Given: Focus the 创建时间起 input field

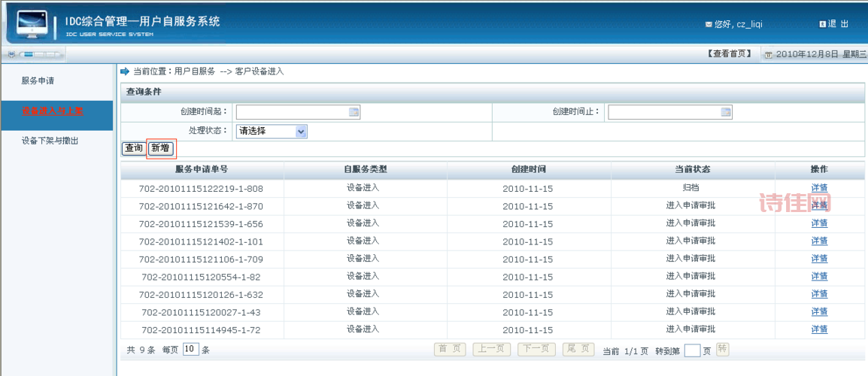Looking at the screenshot, I should tap(298, 112).
